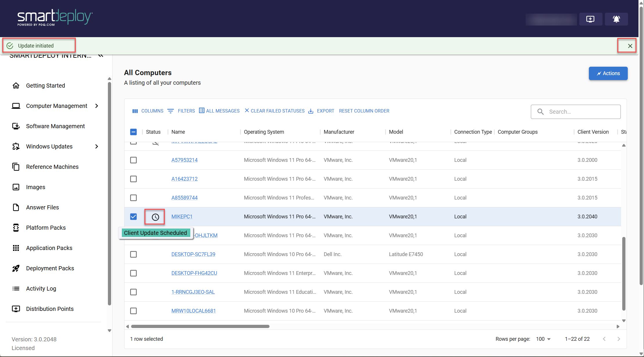The image size is (644, 357).
Task: Expand the Computer Management submenu
Action: (x=97, y=106)
